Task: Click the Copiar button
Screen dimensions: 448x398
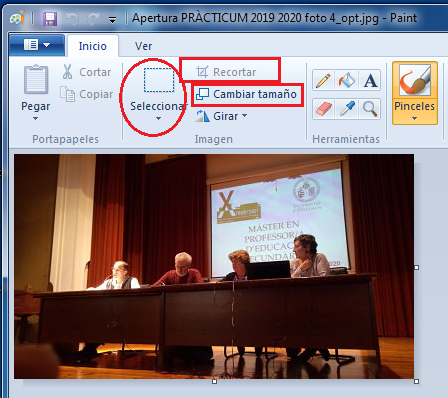Action: pos(87,94)
